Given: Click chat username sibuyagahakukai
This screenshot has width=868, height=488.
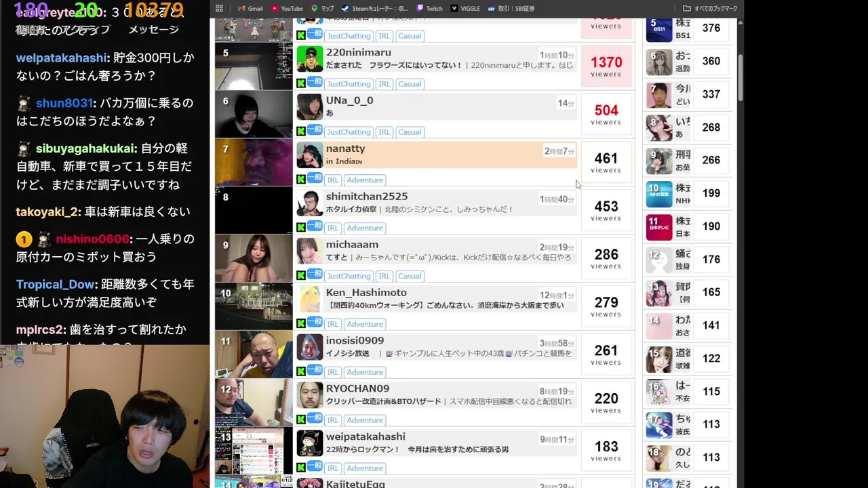Looking at the screenshot, I should pyautogui.click(x=86, y=148).
